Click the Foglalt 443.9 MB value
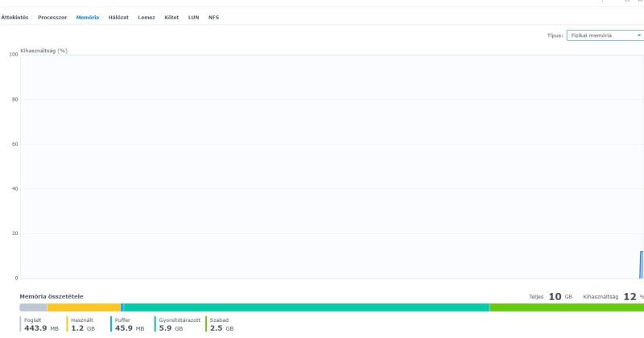This screenshot has height=338, width=644. click(42, 328)
